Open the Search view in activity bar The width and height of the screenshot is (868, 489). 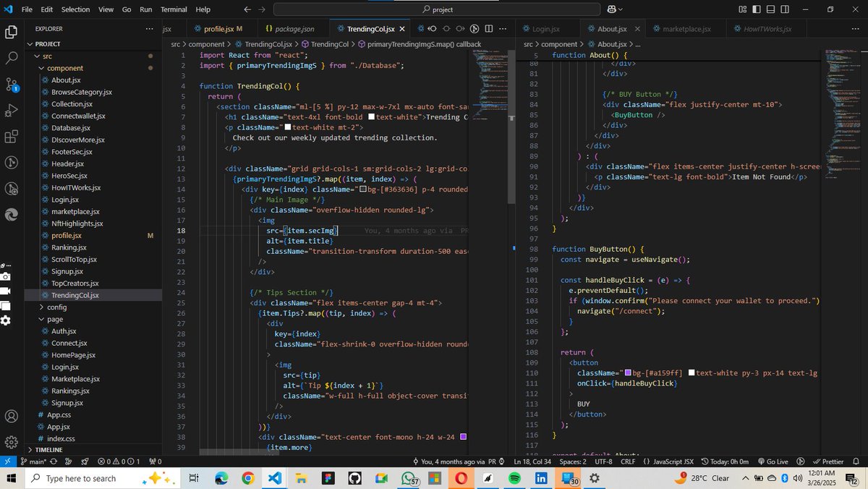(x=12, y=58)
